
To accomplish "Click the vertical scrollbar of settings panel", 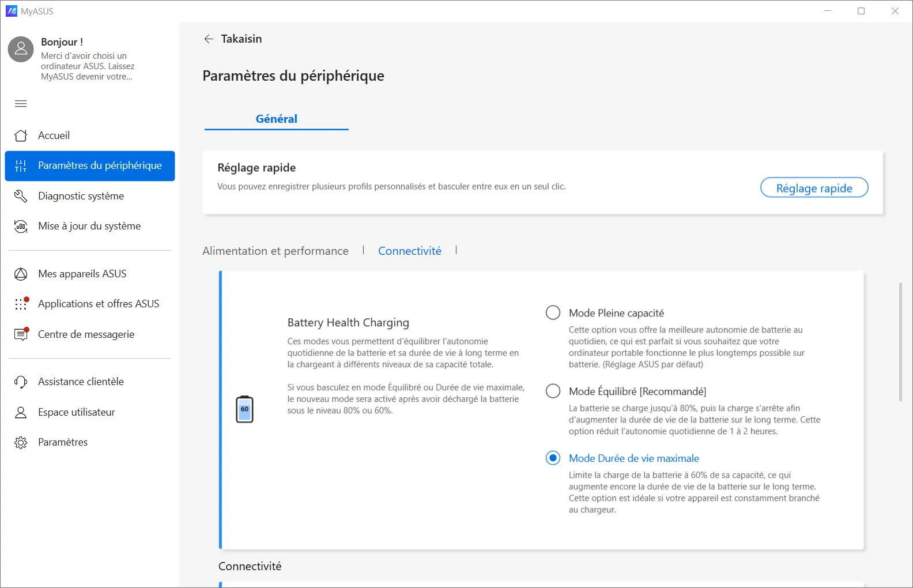I will pos(900,342).
